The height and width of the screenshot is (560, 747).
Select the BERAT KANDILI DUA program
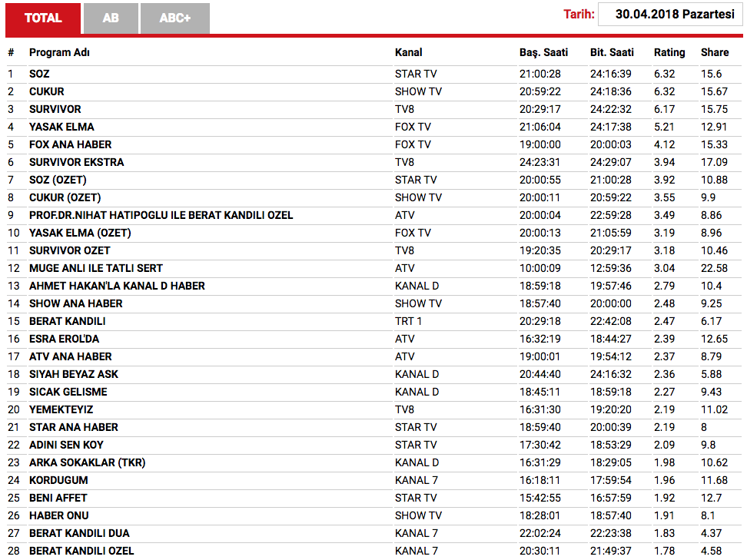point(79,533)
